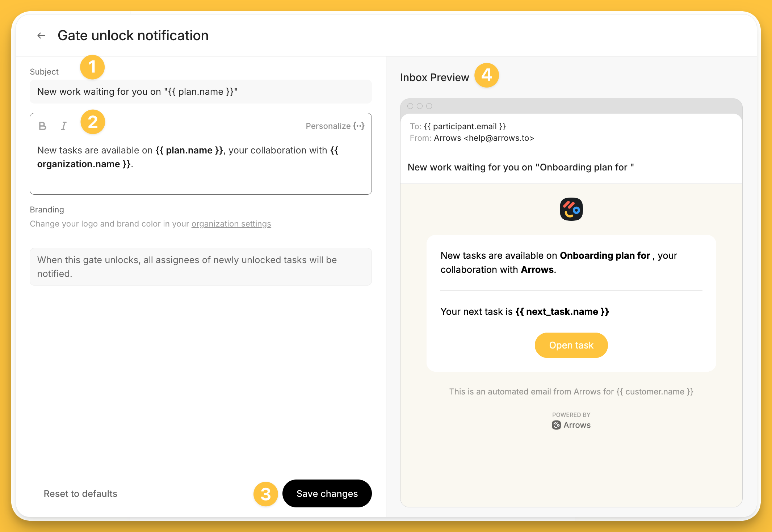Click the Open task button in preview
This screenshot has width=772, height=532.
[571, 345]
